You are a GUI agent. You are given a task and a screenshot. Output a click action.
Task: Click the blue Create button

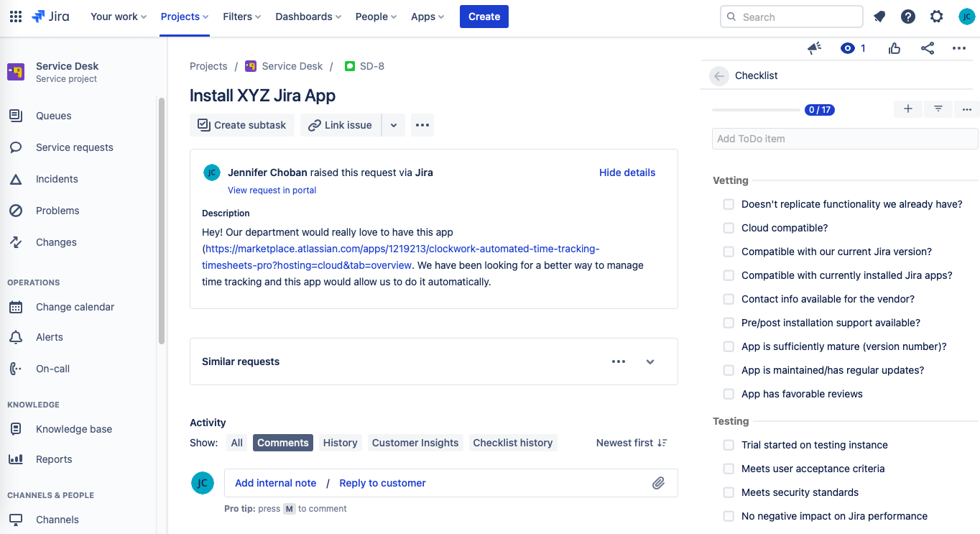point(484,17)
